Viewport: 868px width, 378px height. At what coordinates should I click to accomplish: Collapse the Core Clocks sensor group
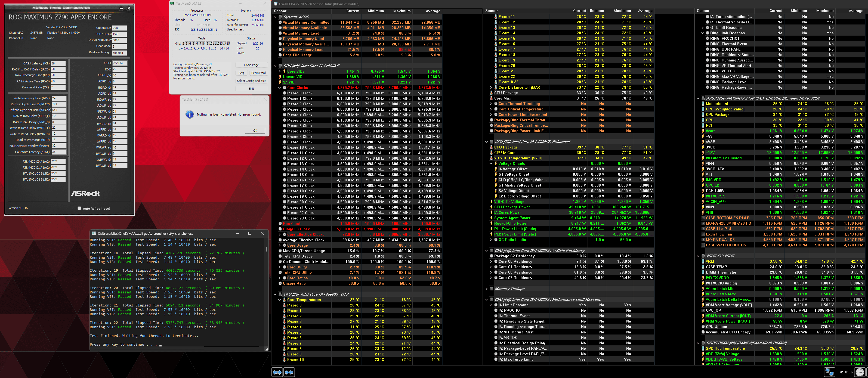(280, 88)
